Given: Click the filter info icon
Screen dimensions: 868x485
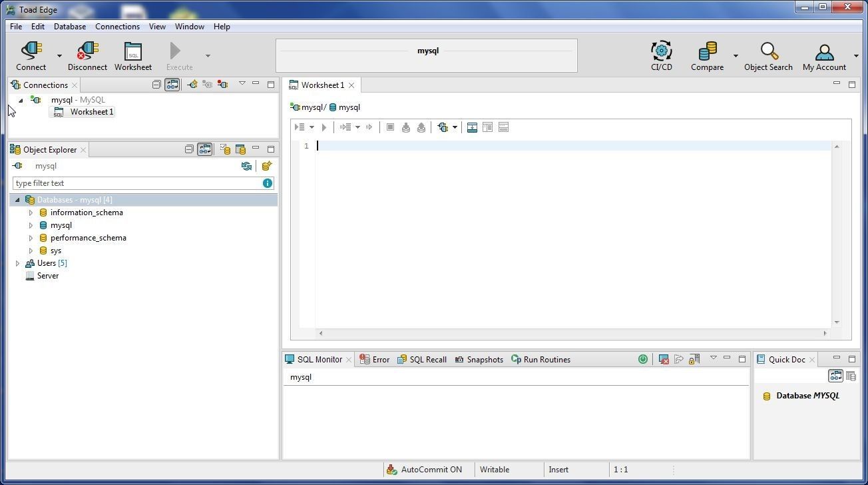Looking at the screenshot, I should coord(268,183).
